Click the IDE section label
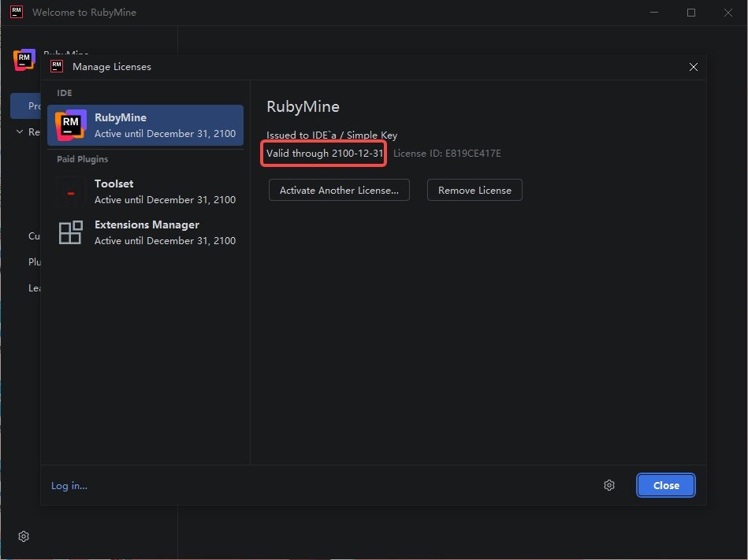 coord(65,93)
